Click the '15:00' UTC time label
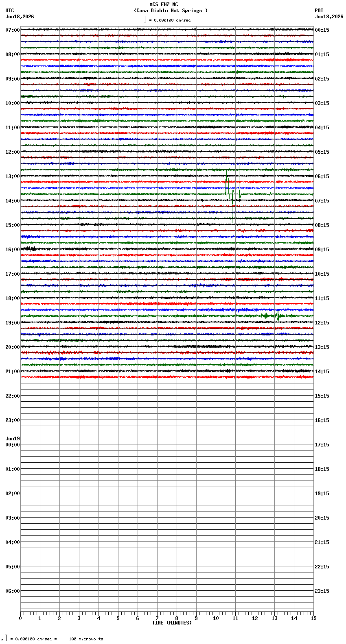This screenshot has width=346, height=644. tap(13, 225)
